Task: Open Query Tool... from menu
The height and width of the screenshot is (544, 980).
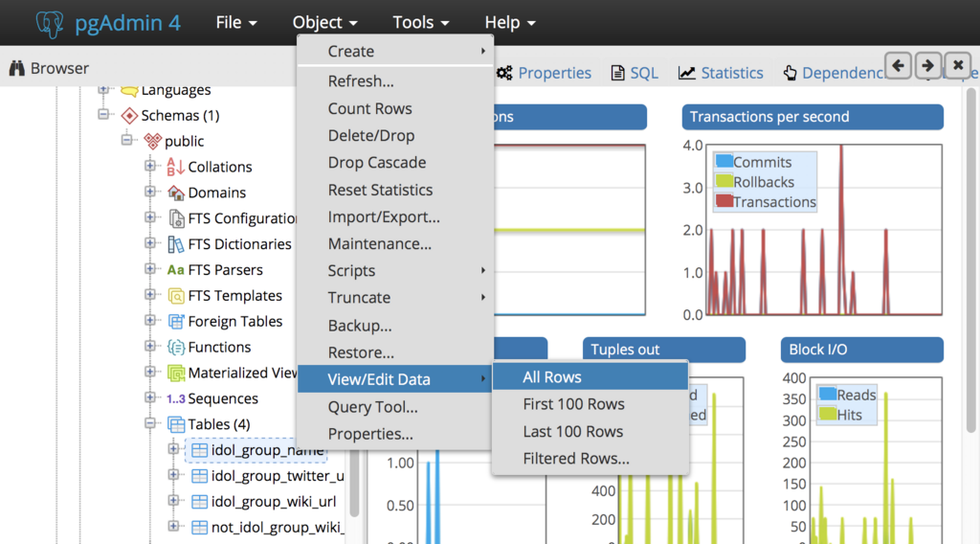Action: click(395, 407)
